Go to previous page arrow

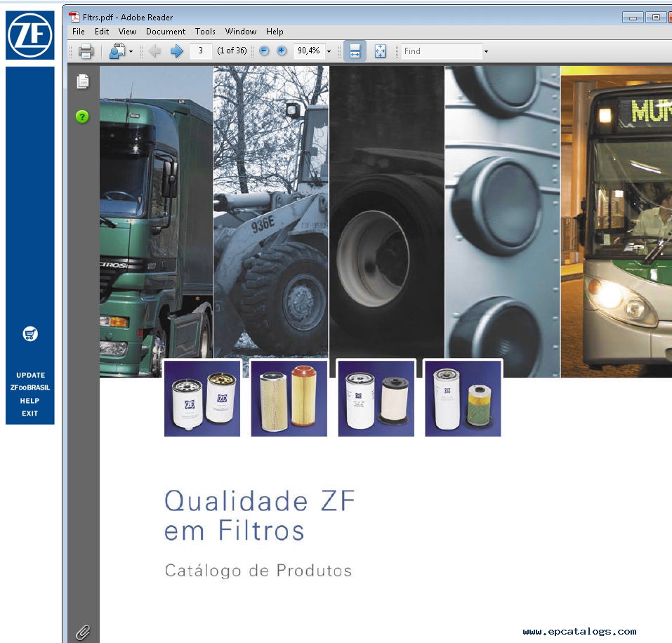tap(154, 51)
